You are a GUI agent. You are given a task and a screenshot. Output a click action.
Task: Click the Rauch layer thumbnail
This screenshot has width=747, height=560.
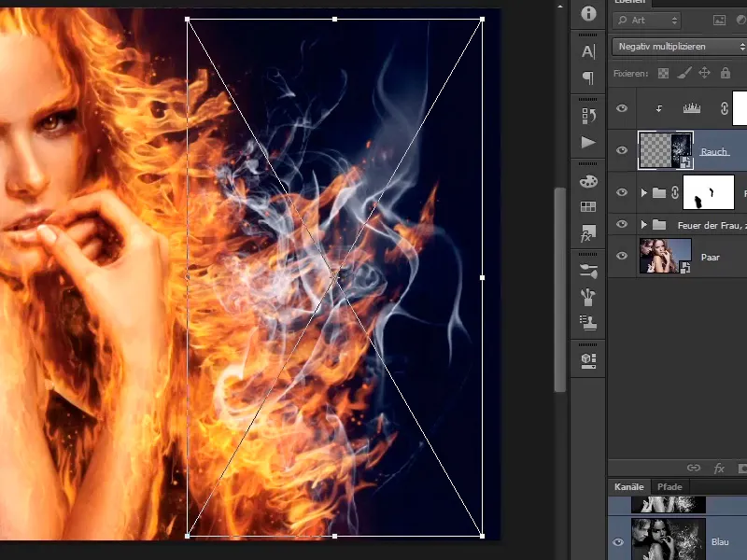click(666, 150)
